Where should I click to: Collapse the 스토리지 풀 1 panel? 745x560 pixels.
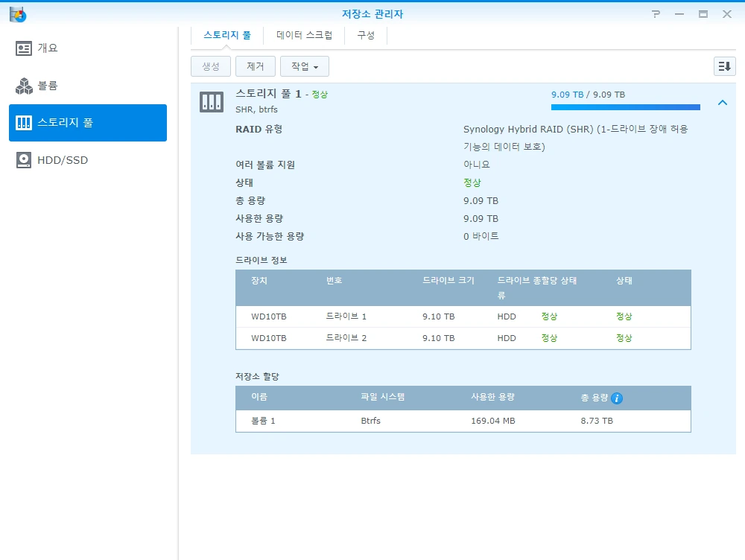pyautogui.click(x=723, y=103)
